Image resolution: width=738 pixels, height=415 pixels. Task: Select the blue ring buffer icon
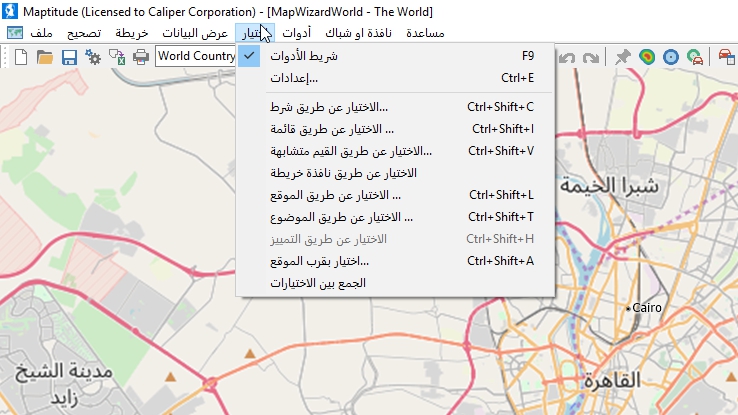(x=671, y=57)
